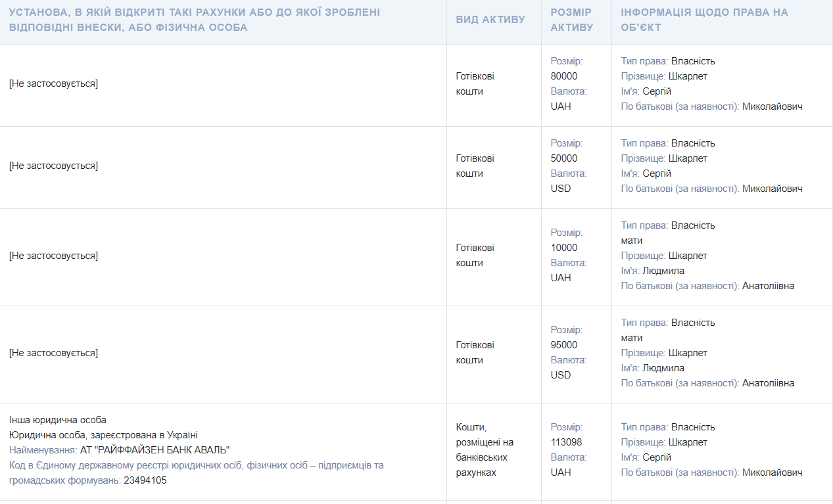Click "[Не застосовується]" in the 50000 USD row
This screenshot has height=504, width=833.
coord(53,166)
